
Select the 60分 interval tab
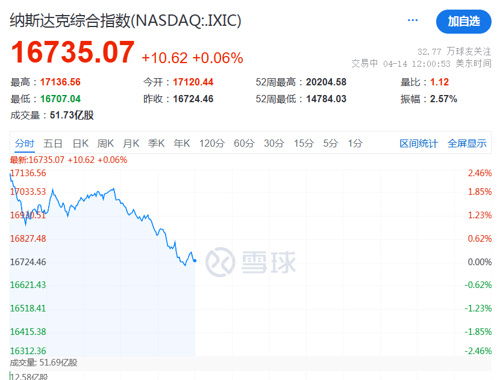(244, 144)
